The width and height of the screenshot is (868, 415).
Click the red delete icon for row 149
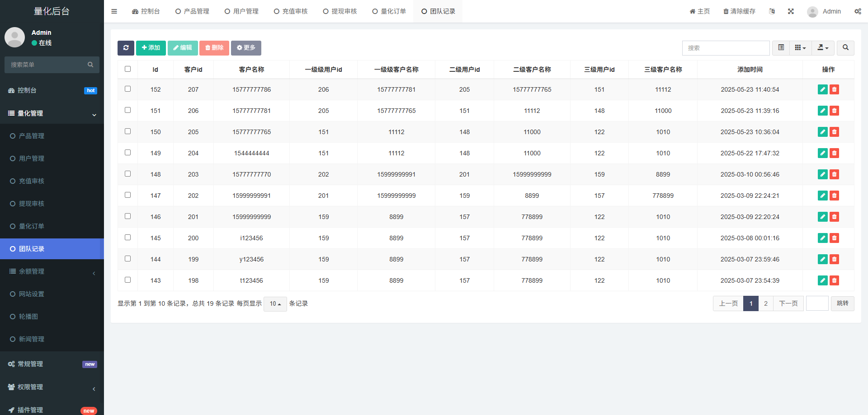835,153
